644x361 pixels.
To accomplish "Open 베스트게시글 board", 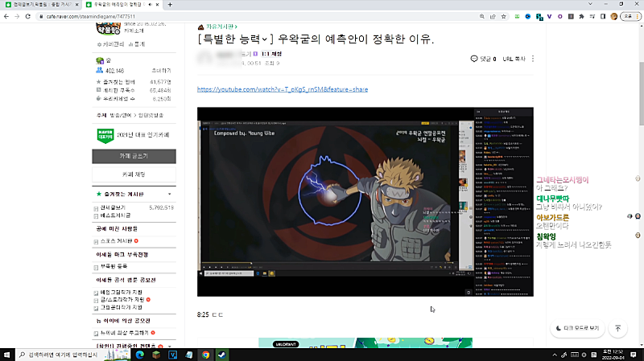I will (x=115, y=215).
